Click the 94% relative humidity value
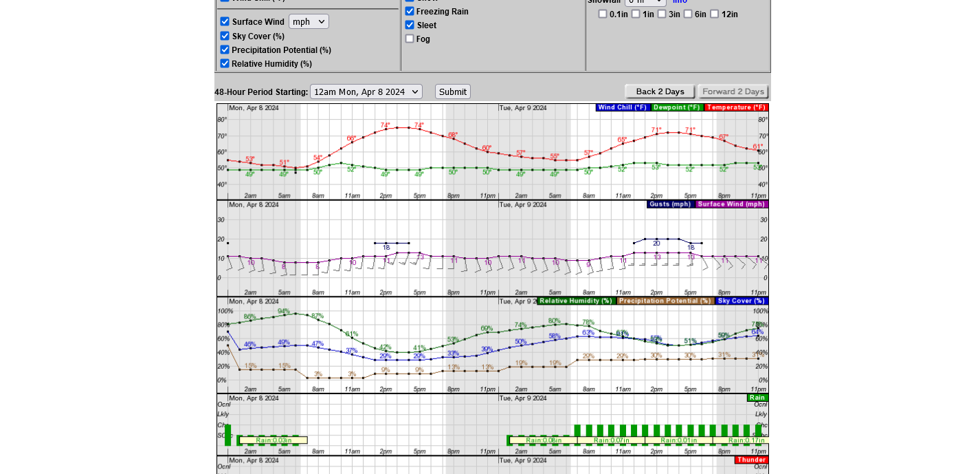This screenshot has height=474, width=980. click(284, 311)
